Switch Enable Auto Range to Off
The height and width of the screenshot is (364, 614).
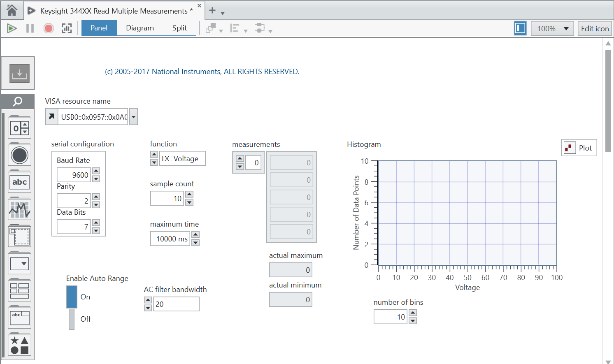(x=71, y=319)
